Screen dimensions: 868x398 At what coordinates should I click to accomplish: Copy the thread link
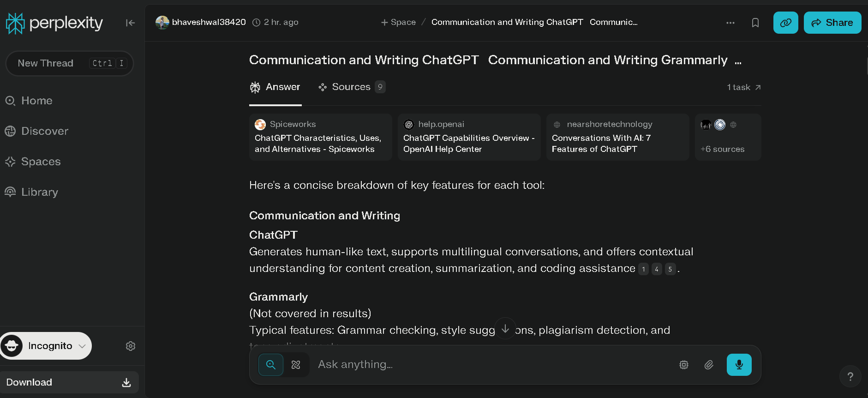(x=786, y=23)
